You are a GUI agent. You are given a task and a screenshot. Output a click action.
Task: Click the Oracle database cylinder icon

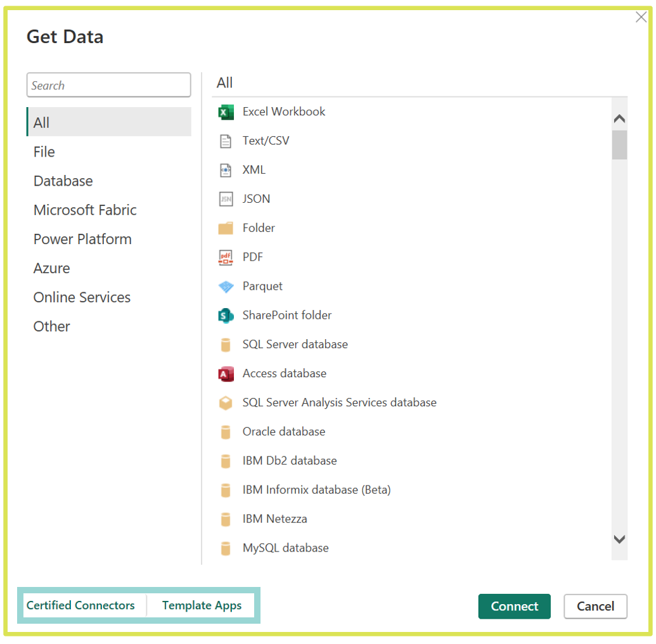[x=226, y=432]
